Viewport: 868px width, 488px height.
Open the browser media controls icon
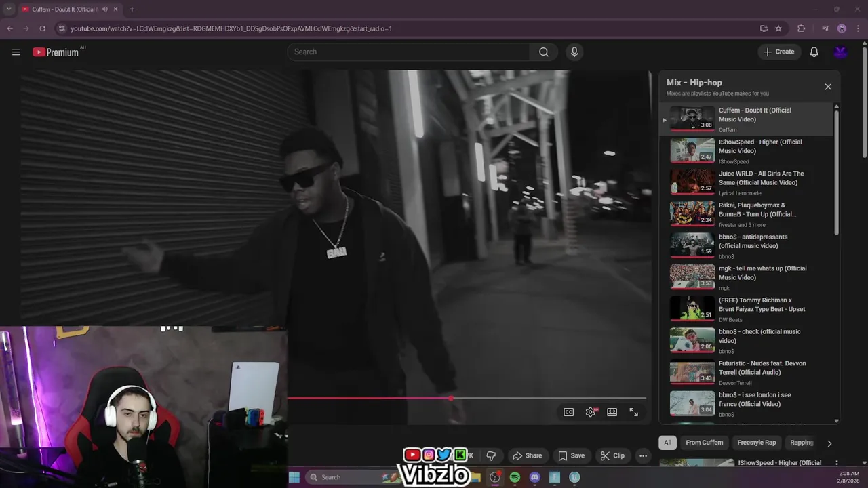coord(825,28)
